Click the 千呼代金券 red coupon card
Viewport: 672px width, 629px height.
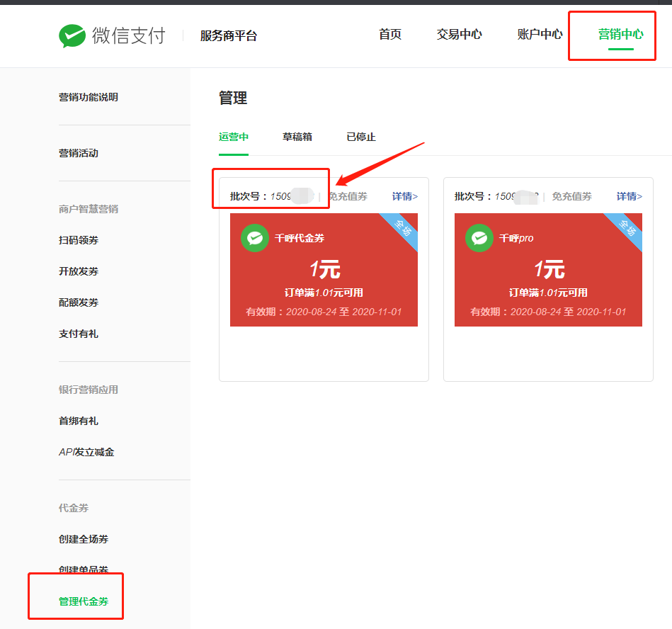pyautogui.click(x=324, y=270)
